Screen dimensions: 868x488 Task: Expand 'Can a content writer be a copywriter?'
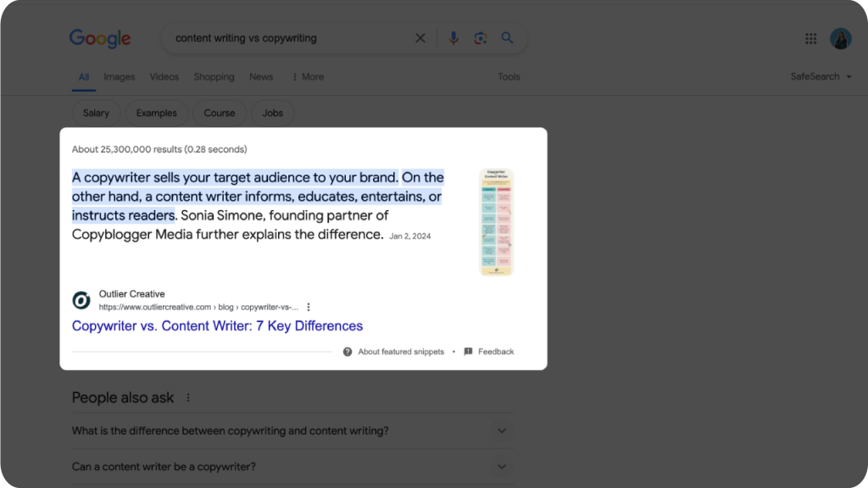pos(292,467)
